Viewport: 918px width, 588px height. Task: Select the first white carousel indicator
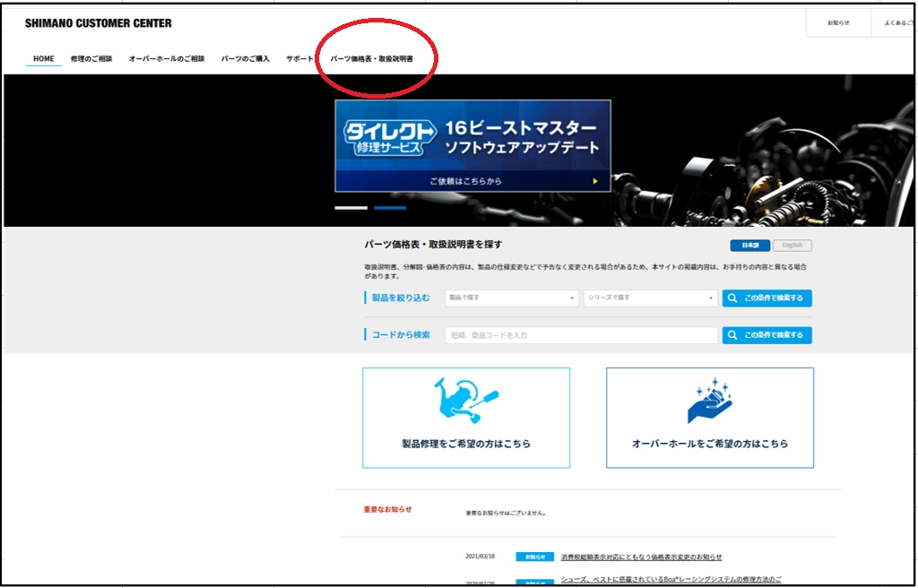click(x=351, y=208)
